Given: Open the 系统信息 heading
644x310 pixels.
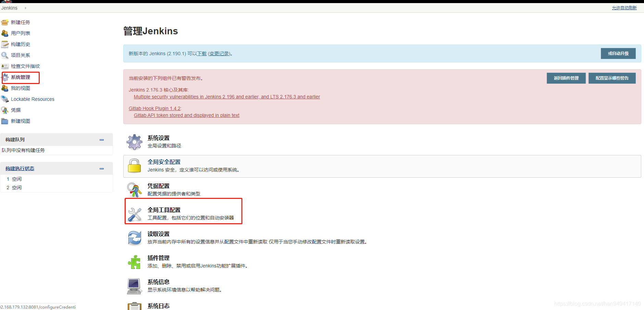Looking at the screenshot, I should [x=159, y=282].
